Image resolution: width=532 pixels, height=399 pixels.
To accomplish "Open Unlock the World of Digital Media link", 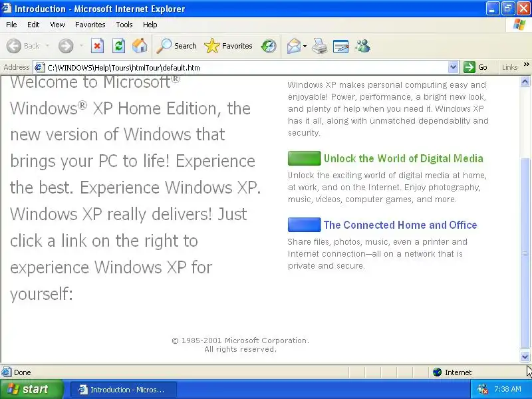I will [x=404, y=158].
